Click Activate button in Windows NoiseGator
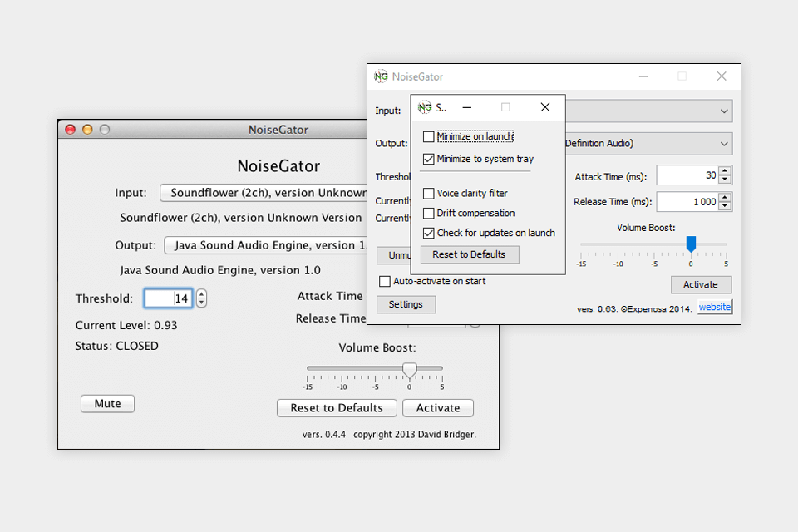The width and height of the screenshot is (798, 532). 701,284
